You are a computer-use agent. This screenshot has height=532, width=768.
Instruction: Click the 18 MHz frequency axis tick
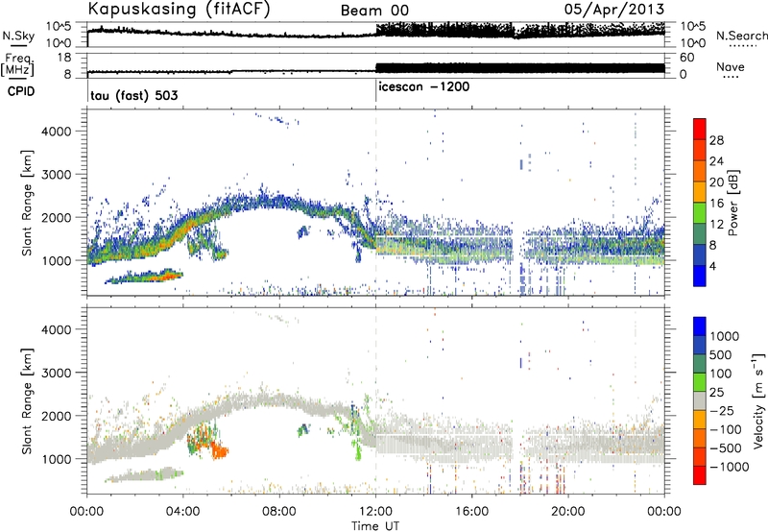click(64, 58)
